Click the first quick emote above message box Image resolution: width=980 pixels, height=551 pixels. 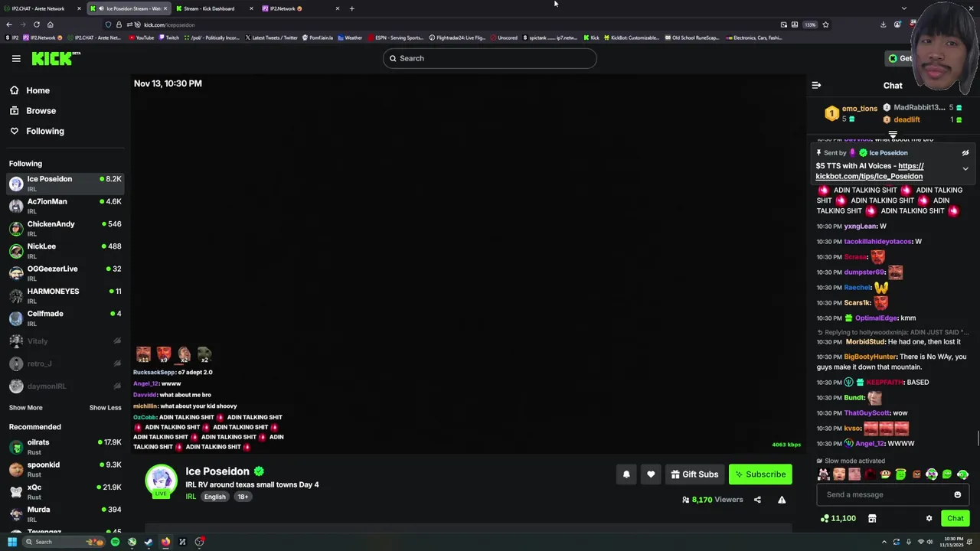(824, 474)
